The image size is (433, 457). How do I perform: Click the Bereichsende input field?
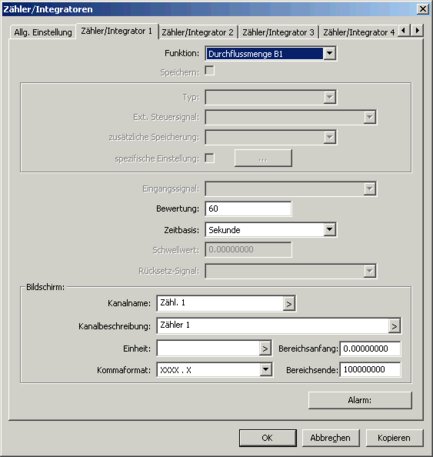(370, 370)
